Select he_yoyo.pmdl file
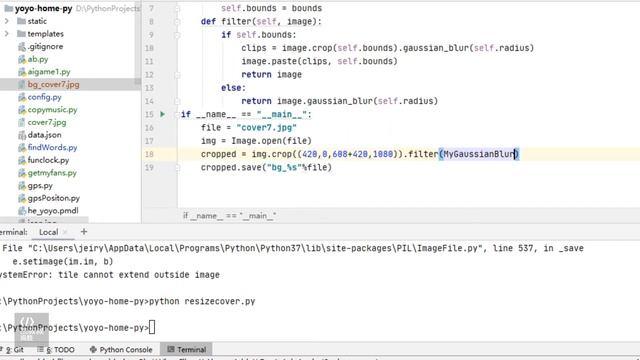This screenshot has height=360, width=640. click(x=53, y=211)
